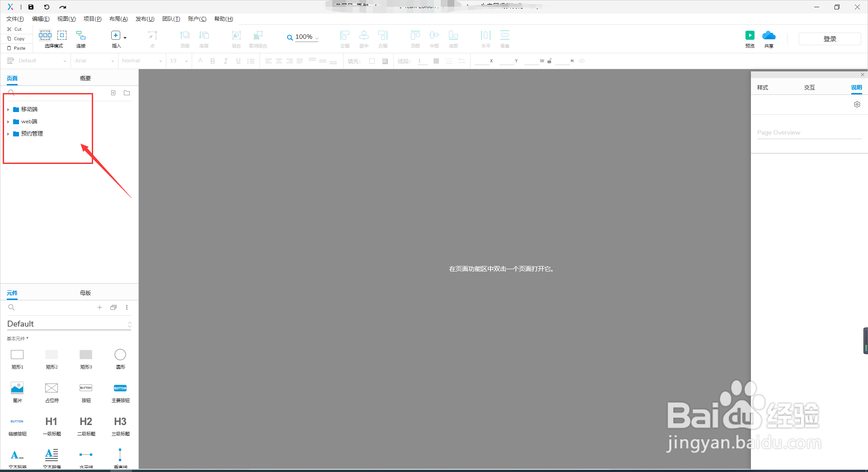The height and width of the screenshot is (472, 868).
Task: Click the 顶层 bring-to-front icon
Action: coord(185,35)
